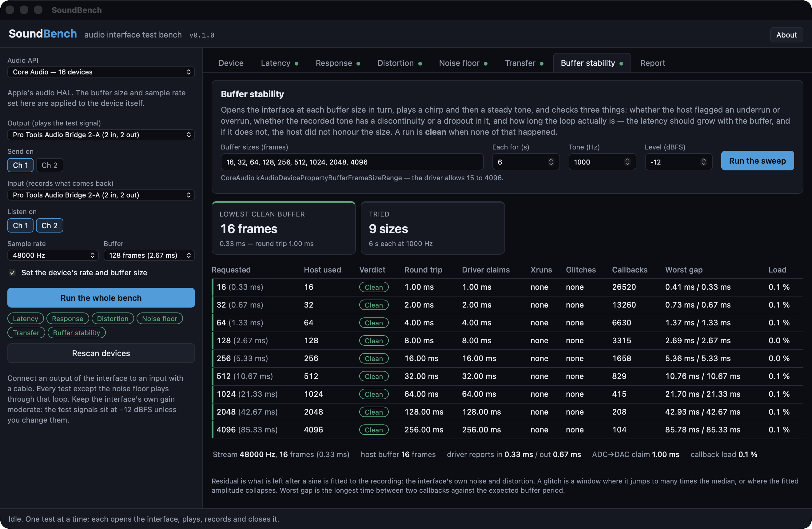Switch to the Device tab
812x529 pixels.
(231, 63)
